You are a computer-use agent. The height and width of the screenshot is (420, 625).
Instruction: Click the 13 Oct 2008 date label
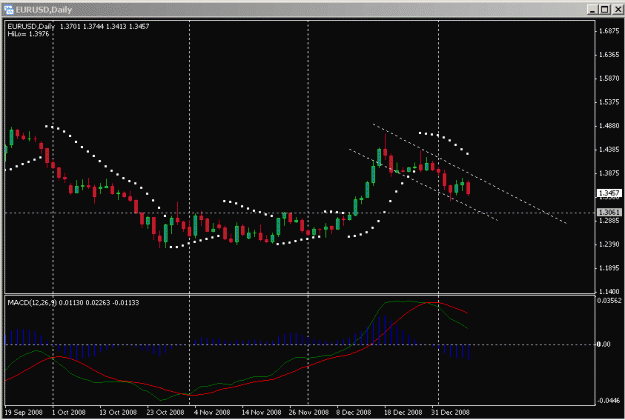pos(118,412)
